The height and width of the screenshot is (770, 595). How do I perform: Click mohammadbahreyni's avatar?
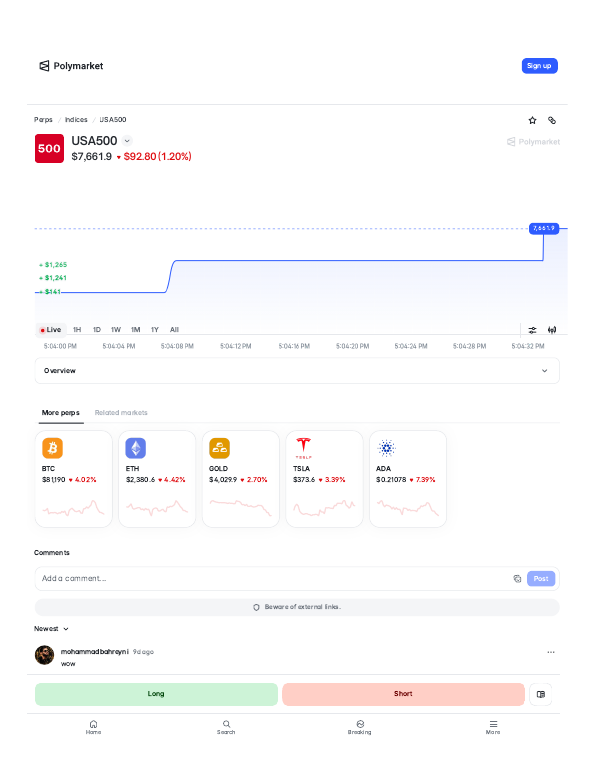44,655
